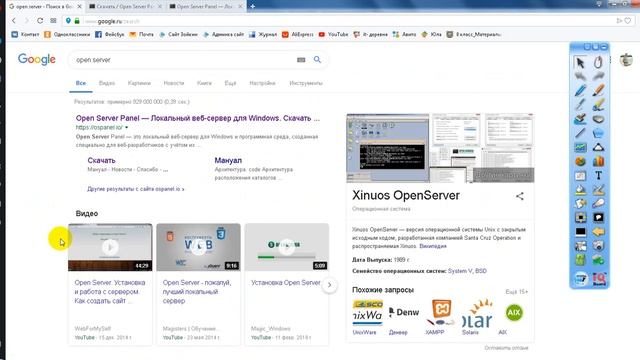640x360 pixels.
Task: Select the orange brush pen tool
Action: click(x=598, y=90)
